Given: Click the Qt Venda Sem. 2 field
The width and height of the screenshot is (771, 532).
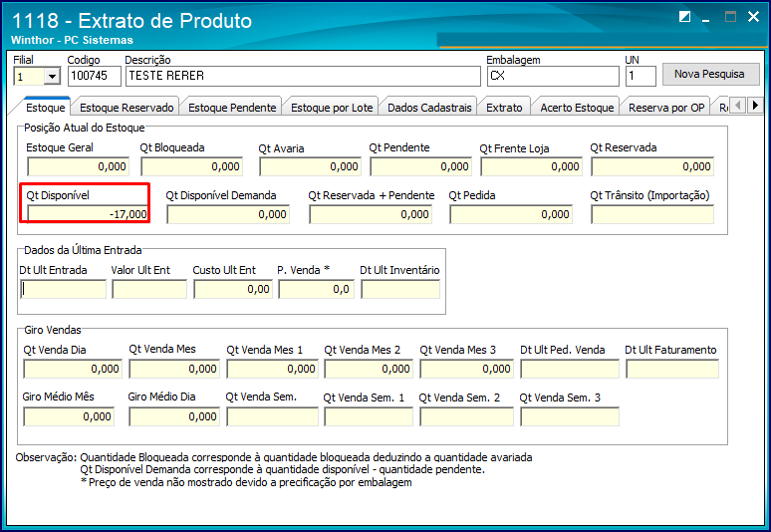Looking at the screenshot, I should pos(466,416).
